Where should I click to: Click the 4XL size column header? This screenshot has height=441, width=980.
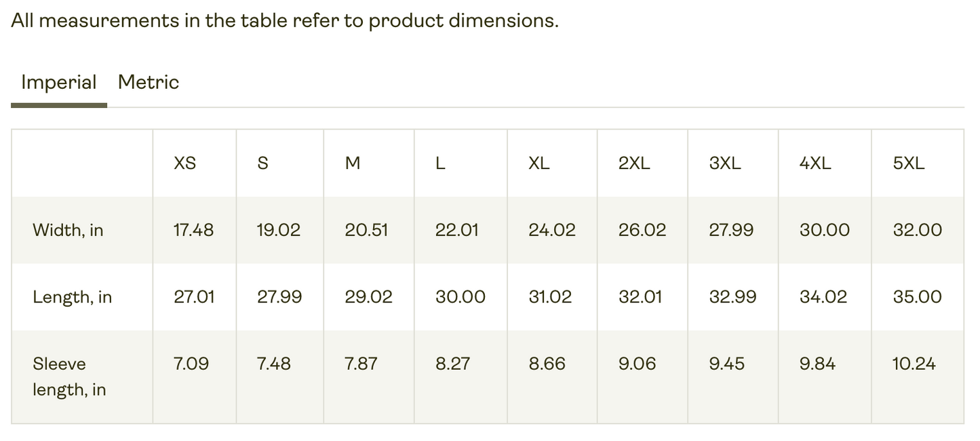815,164
